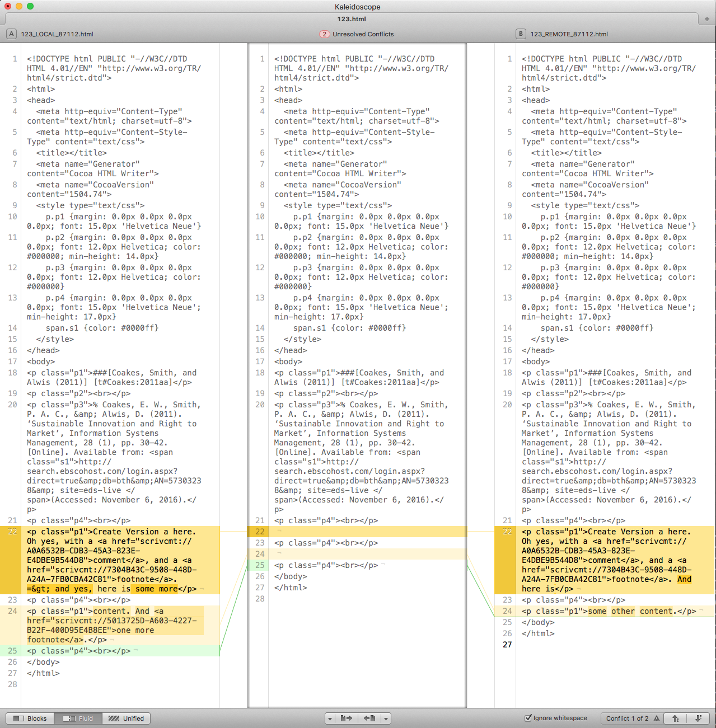Toggle the Ignore whitespace checkbox

[x=528, y=718]
